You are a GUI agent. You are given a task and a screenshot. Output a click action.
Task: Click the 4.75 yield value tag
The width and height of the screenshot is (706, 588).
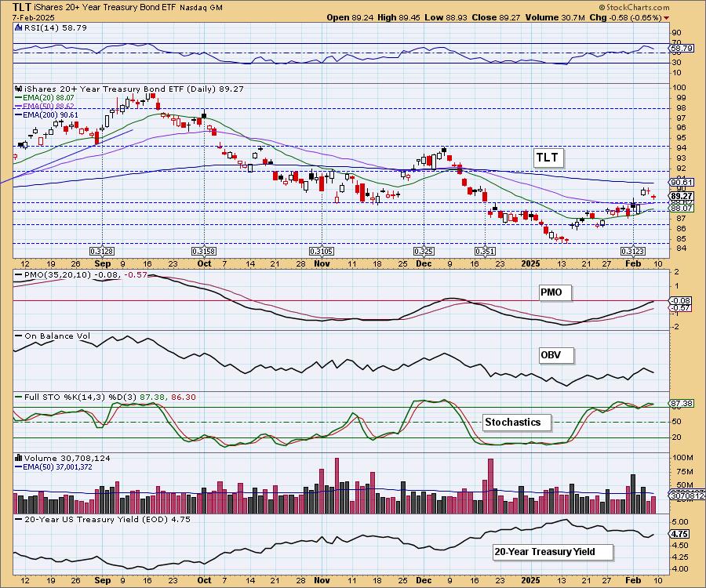[x=680, y=534]
